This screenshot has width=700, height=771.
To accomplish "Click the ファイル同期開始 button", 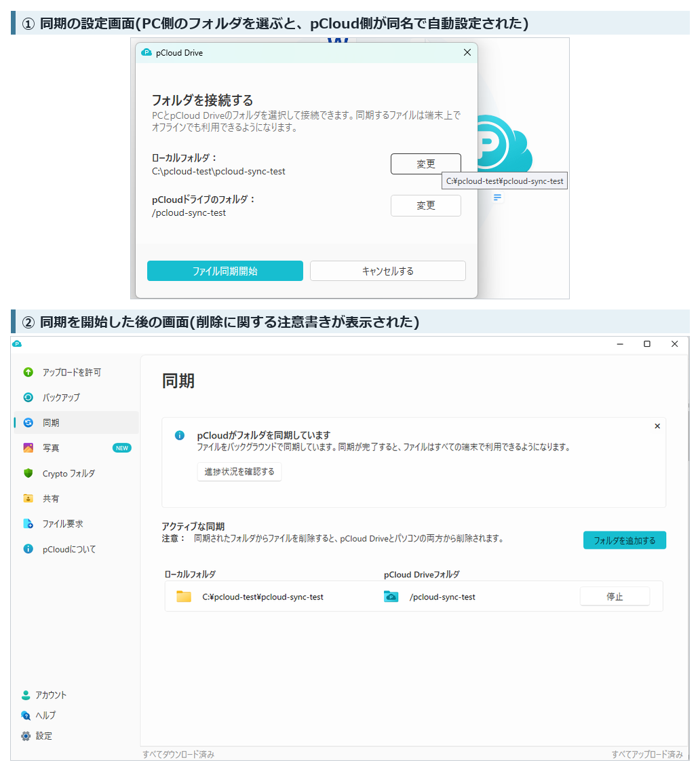I will [x=225, y=271].
